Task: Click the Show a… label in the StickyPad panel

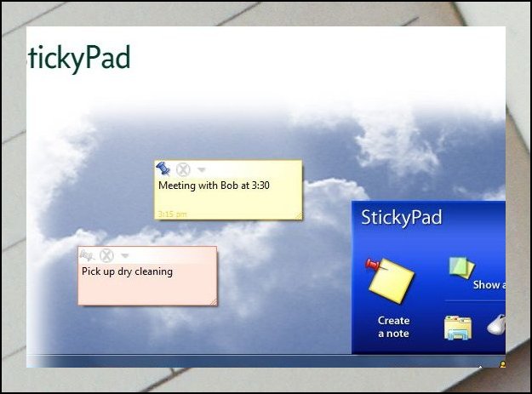Action: pos(489,285)
